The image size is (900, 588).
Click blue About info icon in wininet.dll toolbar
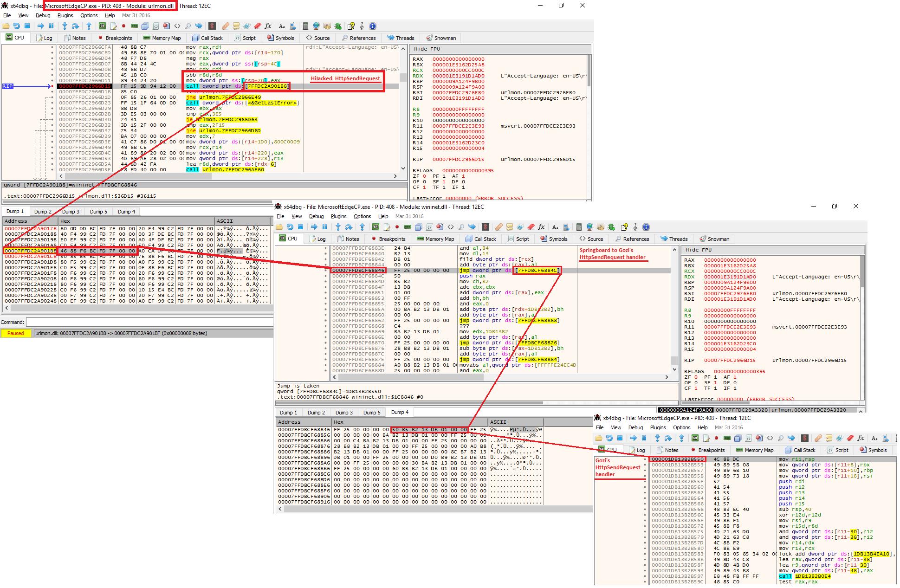coord(646,227)
